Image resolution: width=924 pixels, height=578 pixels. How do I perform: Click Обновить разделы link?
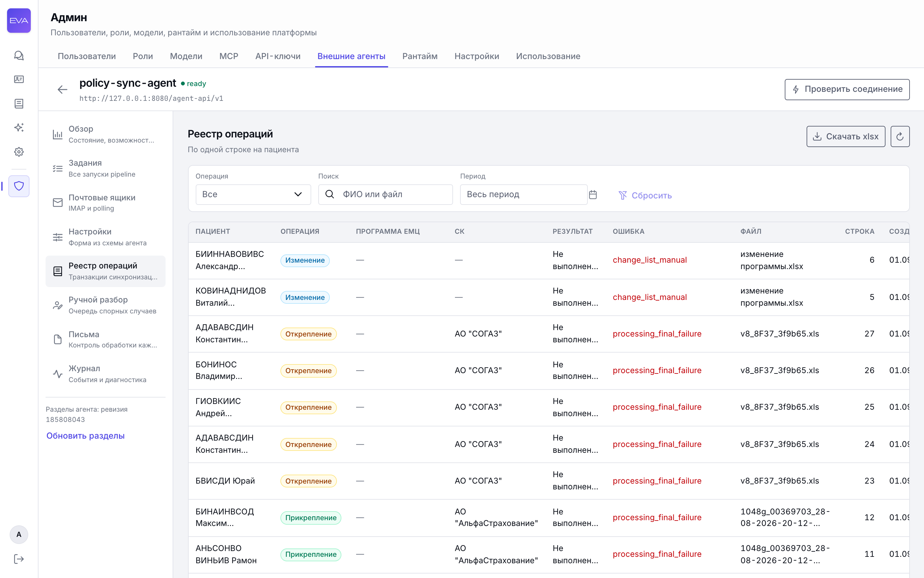86,436
